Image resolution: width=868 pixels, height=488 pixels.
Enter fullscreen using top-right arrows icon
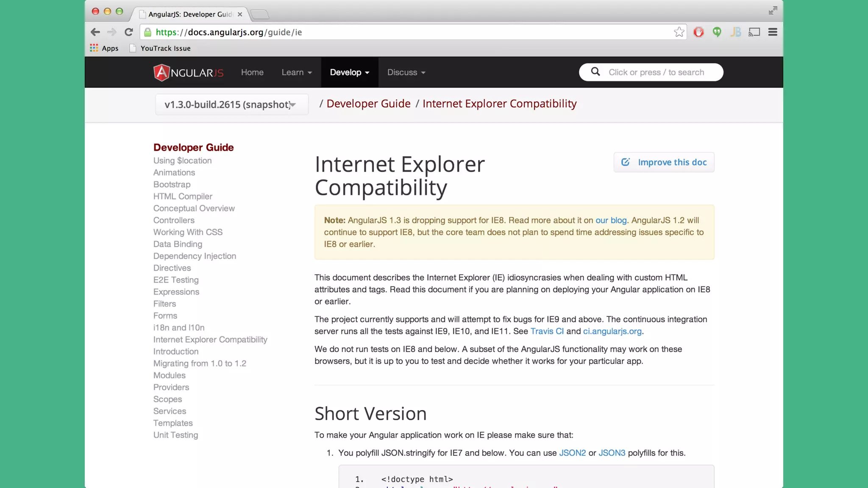click(x=773, y=11)
